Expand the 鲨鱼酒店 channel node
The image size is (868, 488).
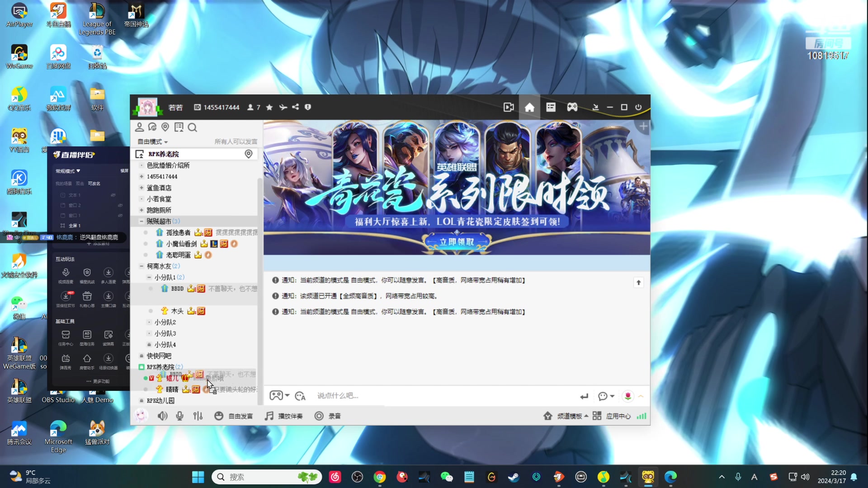pyautogui.click(x=142, y=188)
